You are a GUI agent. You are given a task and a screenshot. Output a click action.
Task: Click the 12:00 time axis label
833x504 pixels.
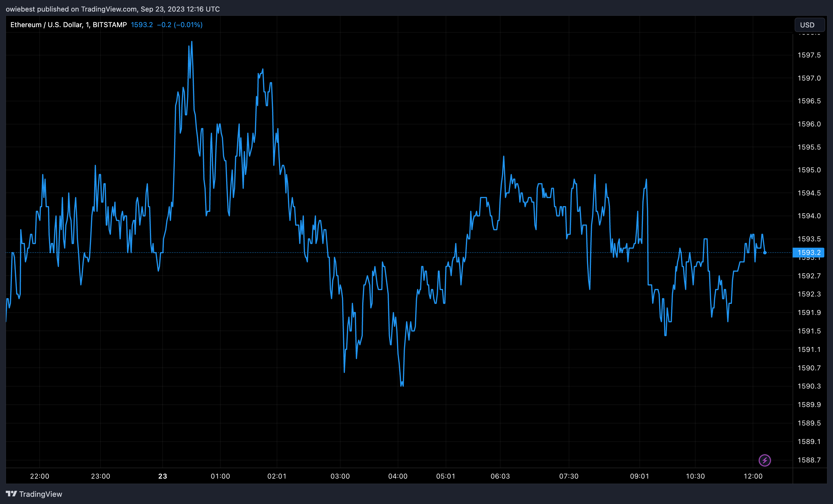(x=753, y=476)
